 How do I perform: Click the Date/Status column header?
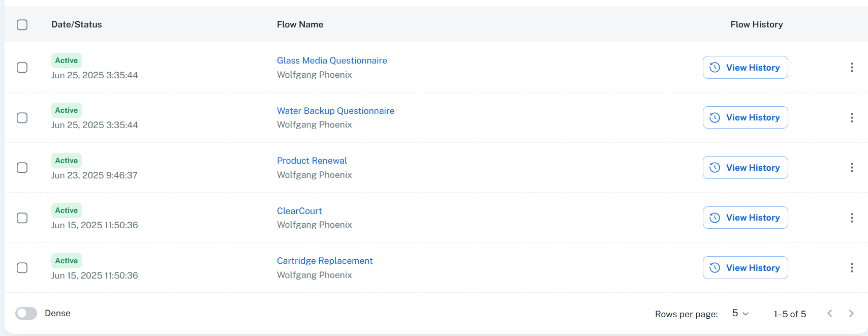[76, 24]
